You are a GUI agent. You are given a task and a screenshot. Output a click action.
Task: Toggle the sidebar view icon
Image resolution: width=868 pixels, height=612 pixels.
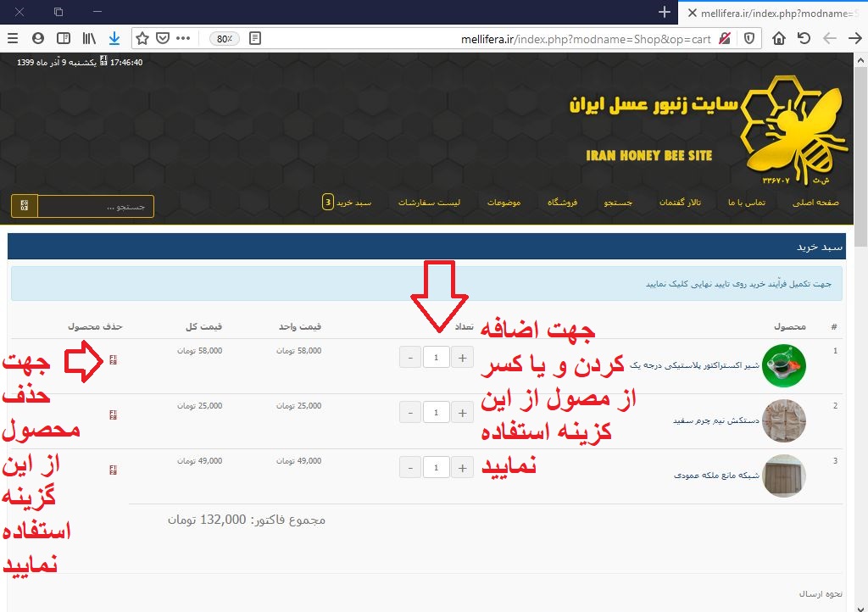(x=64, y=38)
